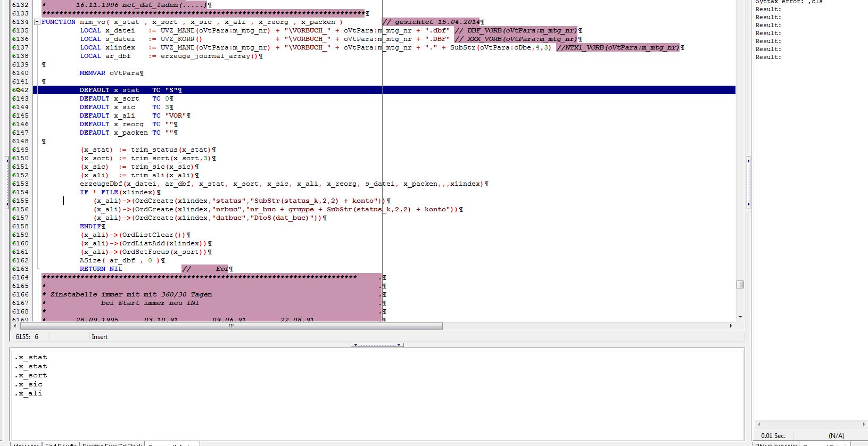Click green line marker beside 6135
This screenshot has width=868, height=446.
pyautogui.click(x=13, y=30)
